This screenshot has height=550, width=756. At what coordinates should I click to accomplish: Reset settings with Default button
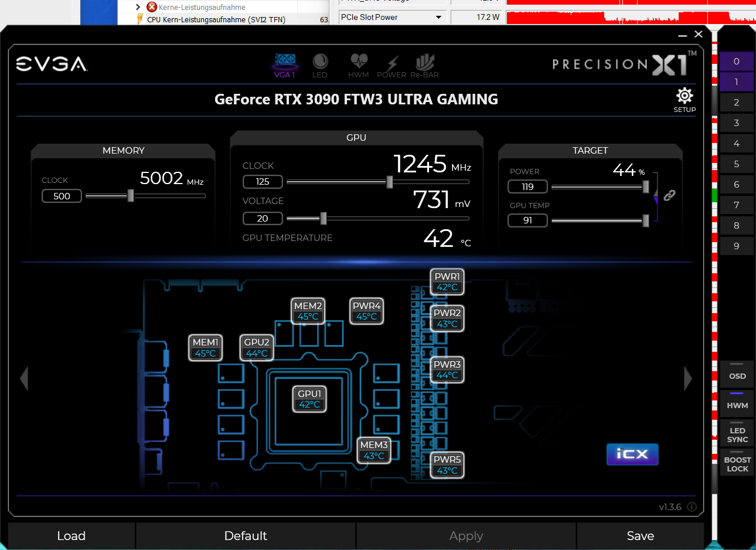(246, 536)
